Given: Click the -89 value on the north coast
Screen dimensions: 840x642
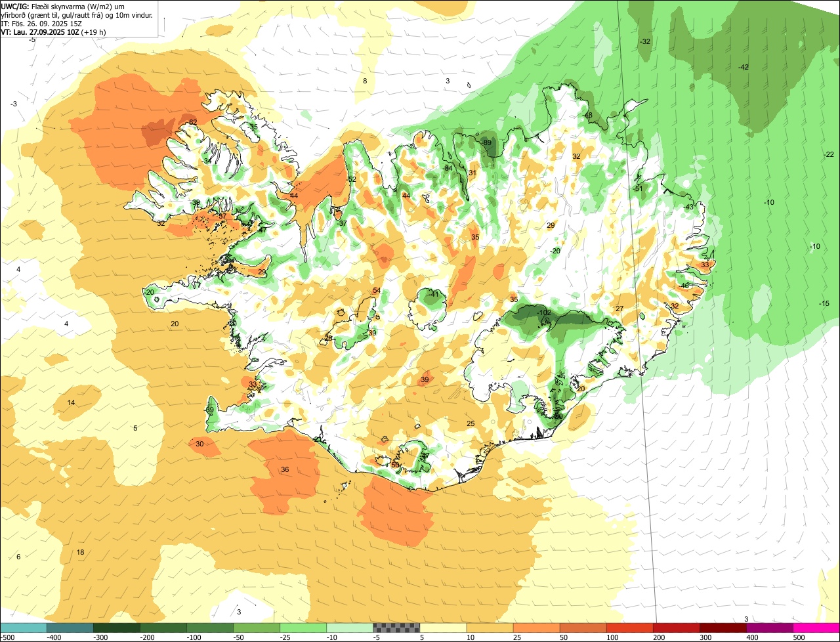Looking at the screenshot, I should [486, 142].
